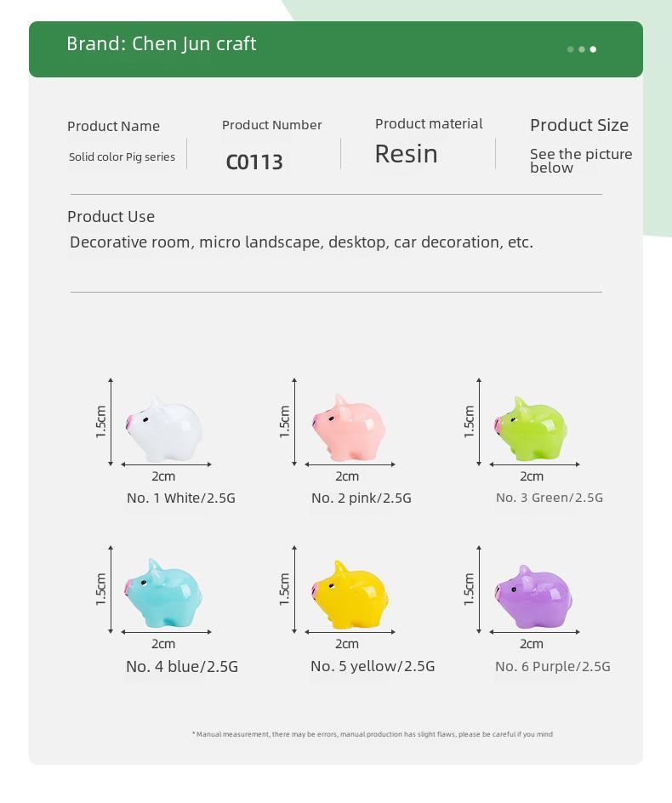Click the manual measurement disclaimer note

pyautogui.click(x=373, y=734)
